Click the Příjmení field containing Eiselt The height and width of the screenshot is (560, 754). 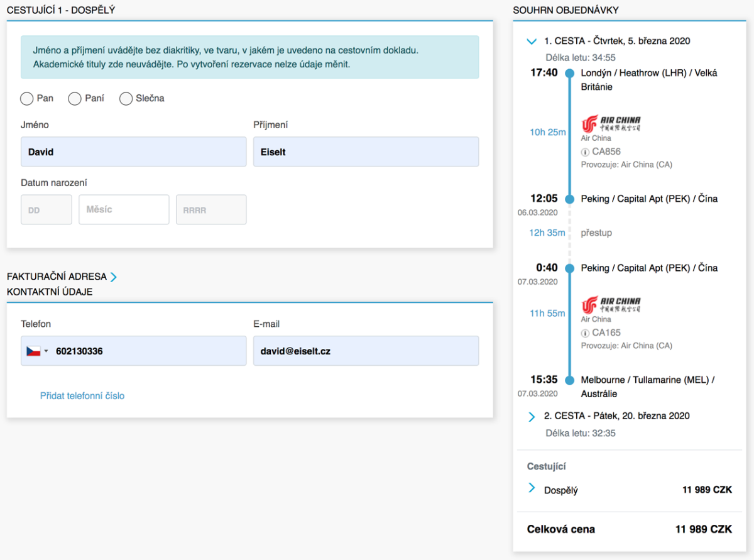pyautogui.click(x=366, y=152)
